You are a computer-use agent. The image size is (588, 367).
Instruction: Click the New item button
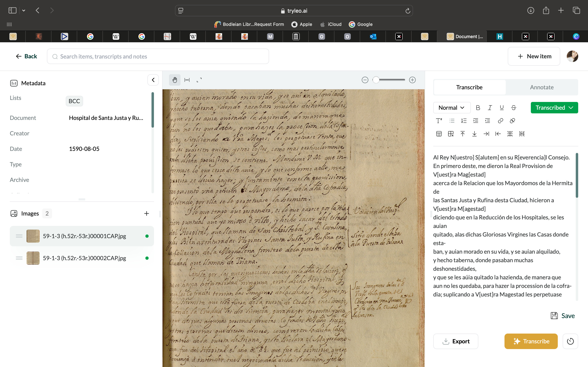click(x=534, y=56)
